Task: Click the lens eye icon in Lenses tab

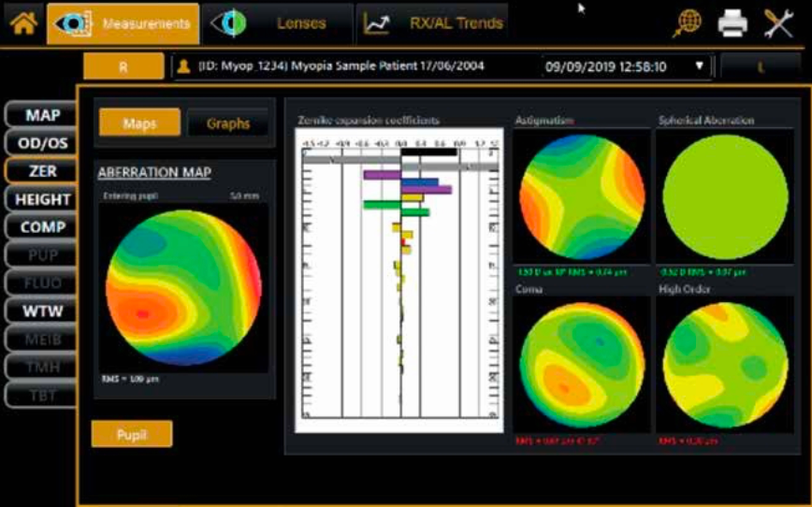Action: [229, 23]
